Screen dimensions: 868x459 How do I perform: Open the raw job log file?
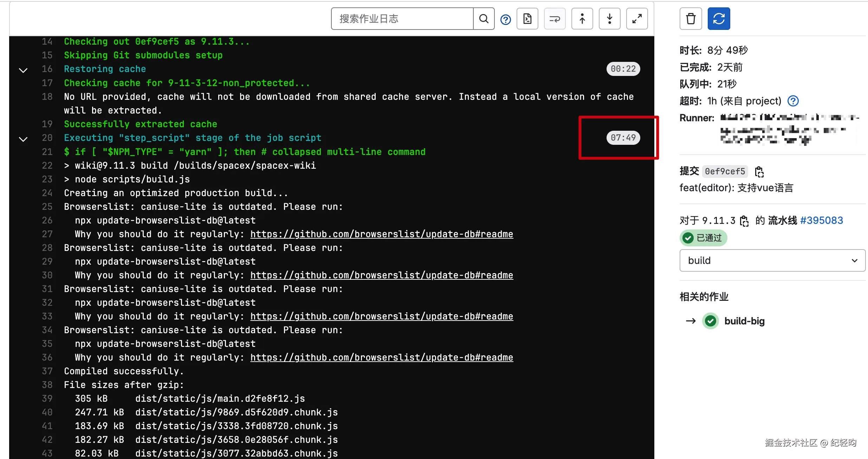tap(527, 19)
